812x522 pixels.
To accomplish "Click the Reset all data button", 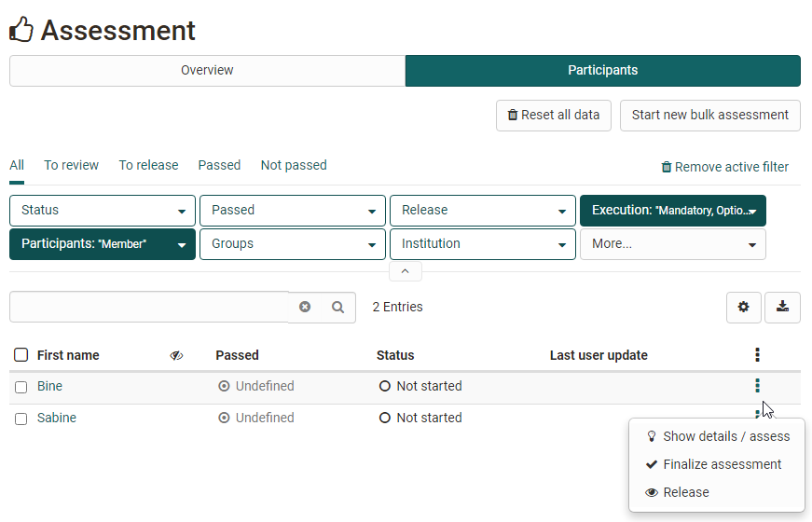I will [553, 116].
